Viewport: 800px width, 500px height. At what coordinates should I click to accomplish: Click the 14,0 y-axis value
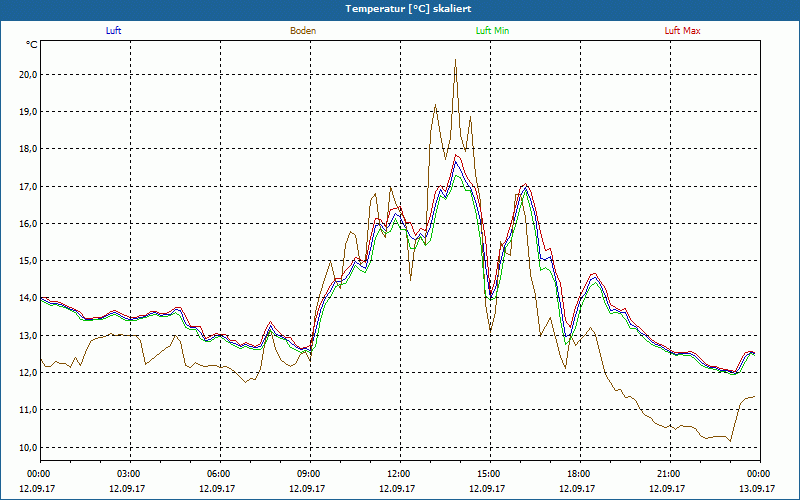point(30,298)
